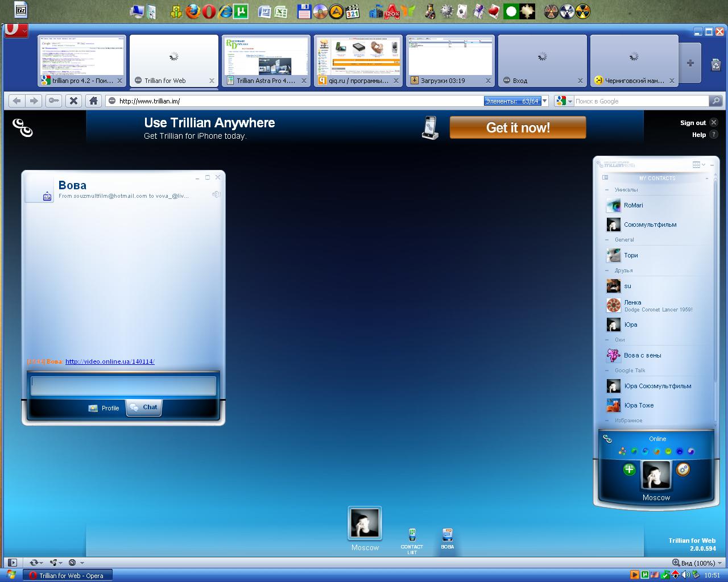
Task: Open the closed tabs trash can
Action: (x=715, y=65)
